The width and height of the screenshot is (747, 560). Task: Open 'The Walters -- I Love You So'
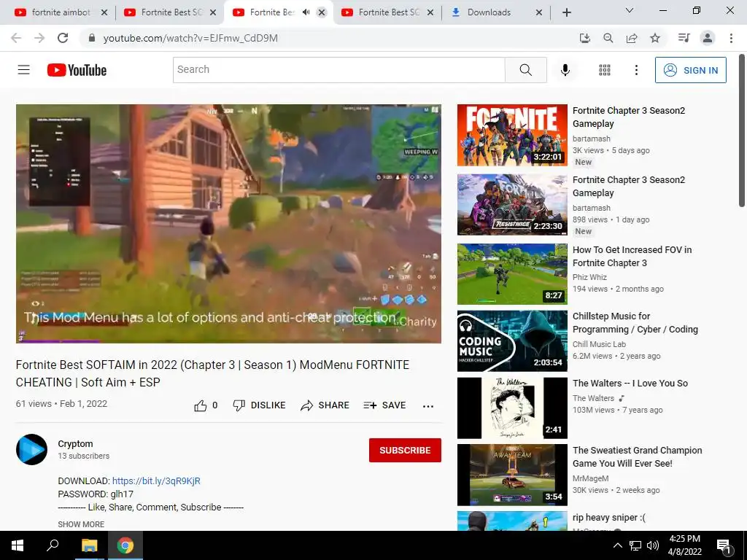coord(630,384)
